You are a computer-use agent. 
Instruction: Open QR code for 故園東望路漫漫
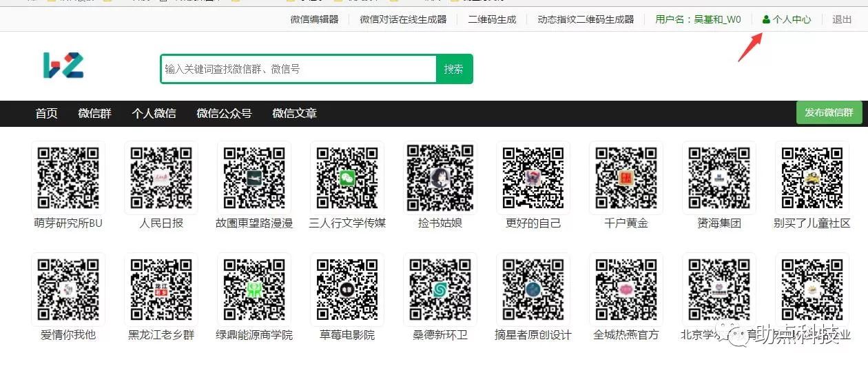[254, 178]
